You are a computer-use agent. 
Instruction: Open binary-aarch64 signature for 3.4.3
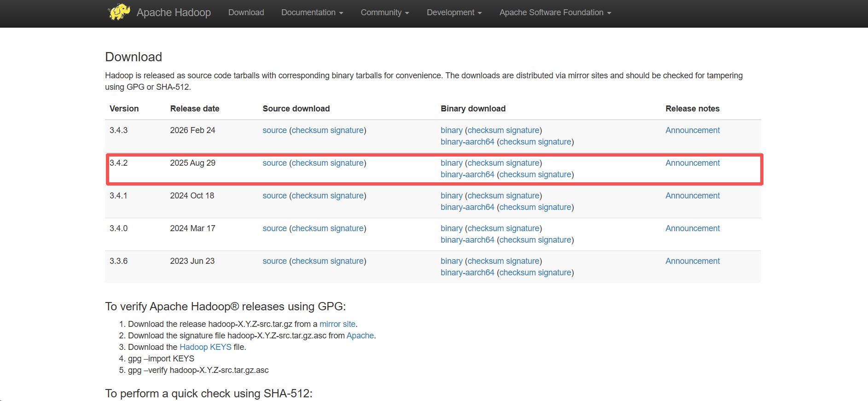point(554,142)
